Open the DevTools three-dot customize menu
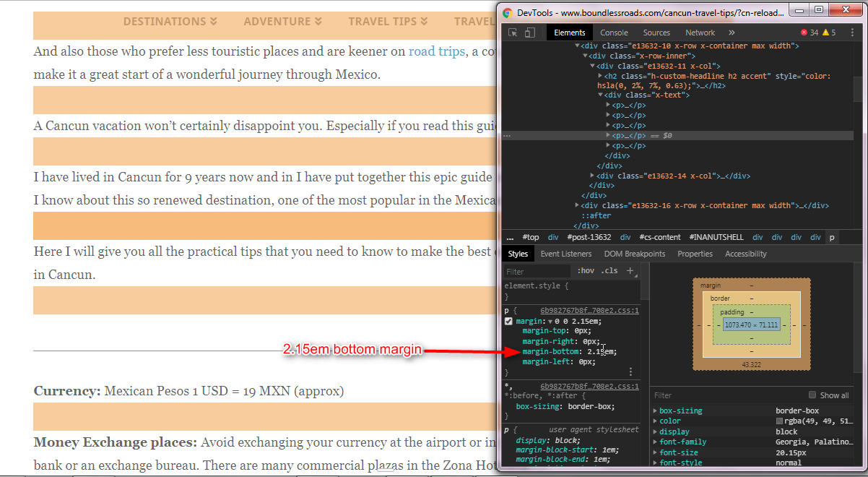868x477 pixels. click(x=853, y=33)
